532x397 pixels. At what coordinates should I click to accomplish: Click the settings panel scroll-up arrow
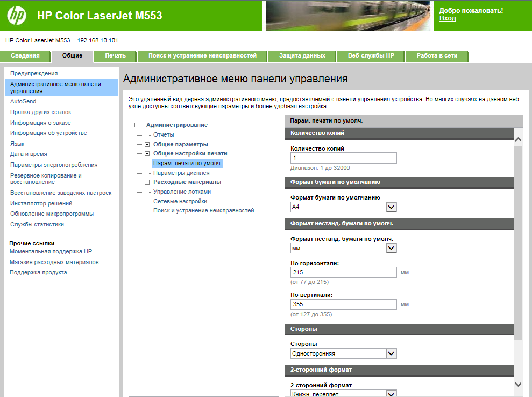[x=518, y=139]
